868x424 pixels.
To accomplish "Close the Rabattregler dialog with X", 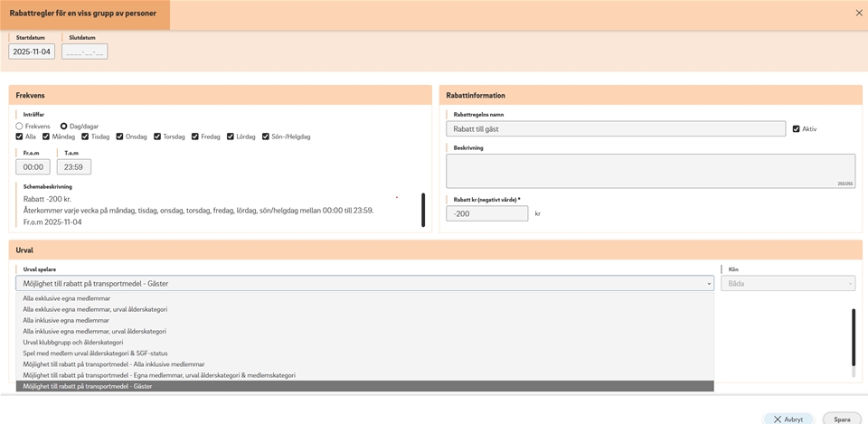I will 859,13.
